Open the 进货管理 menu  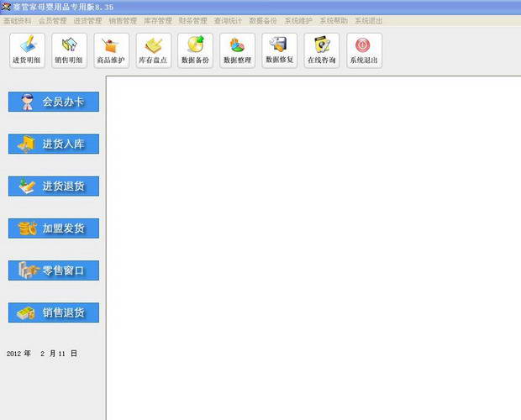click(x=87, y=21)
